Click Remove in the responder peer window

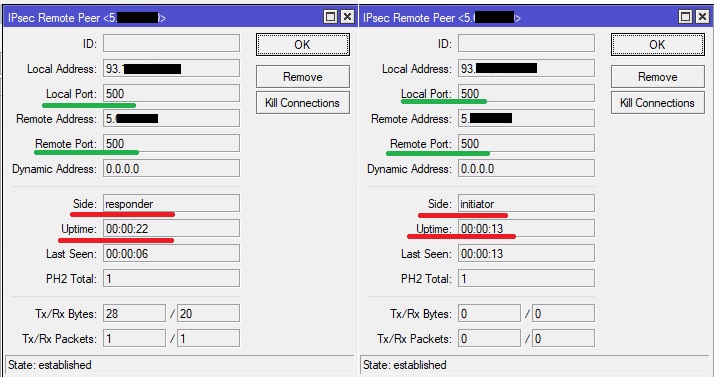coord(303,77)
